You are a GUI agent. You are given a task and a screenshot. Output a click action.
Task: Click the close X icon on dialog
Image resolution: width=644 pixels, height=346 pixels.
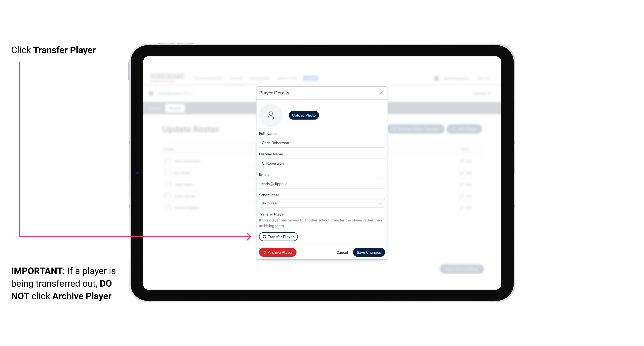click(381, 93)
